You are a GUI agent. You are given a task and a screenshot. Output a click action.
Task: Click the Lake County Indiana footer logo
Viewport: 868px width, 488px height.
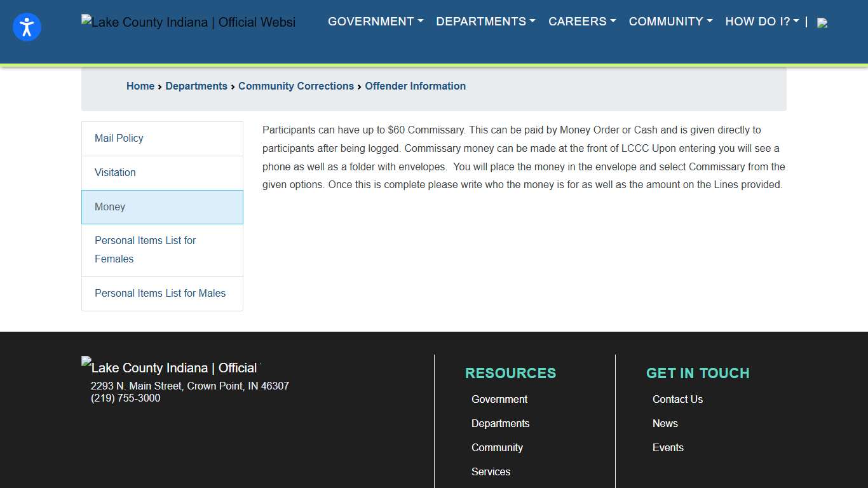[171, 367]
